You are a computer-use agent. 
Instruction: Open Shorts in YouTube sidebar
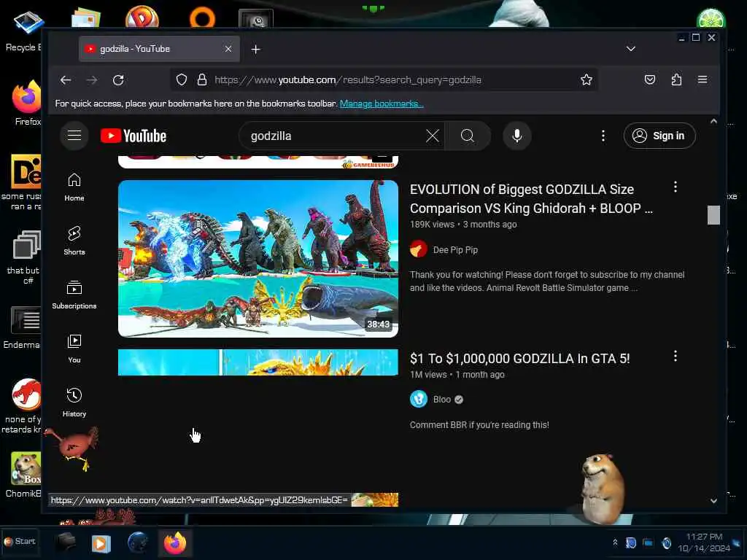74,241
